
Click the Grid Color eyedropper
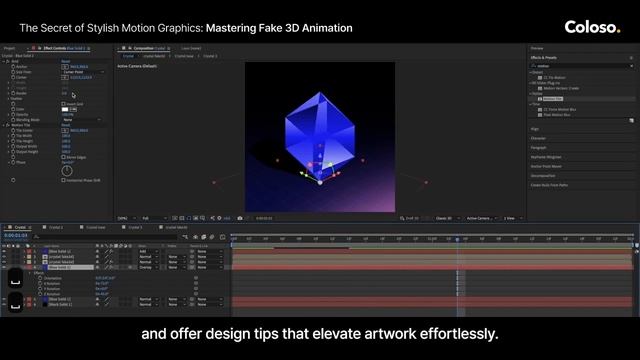point(73,109)
